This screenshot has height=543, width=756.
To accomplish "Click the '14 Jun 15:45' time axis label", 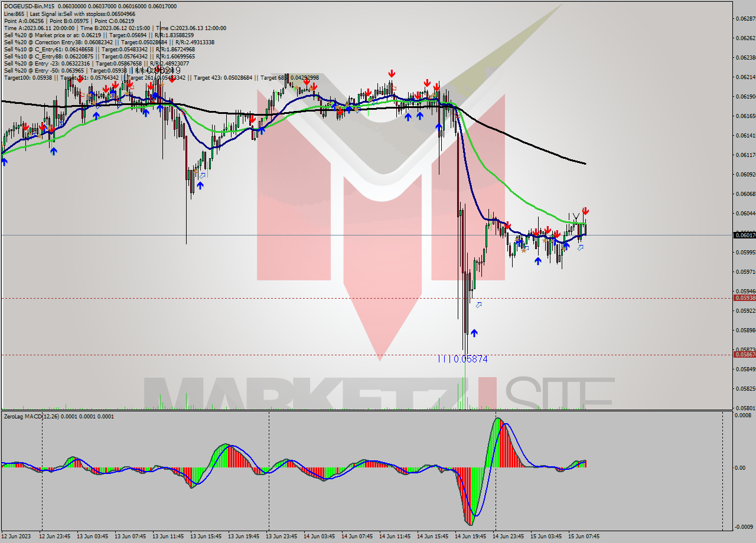I will coord(433,537).
